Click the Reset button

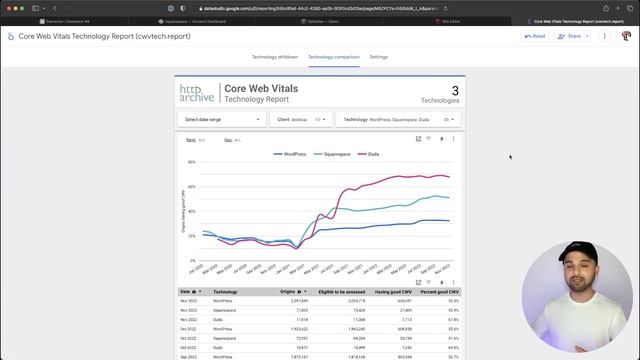click(535, 36)
